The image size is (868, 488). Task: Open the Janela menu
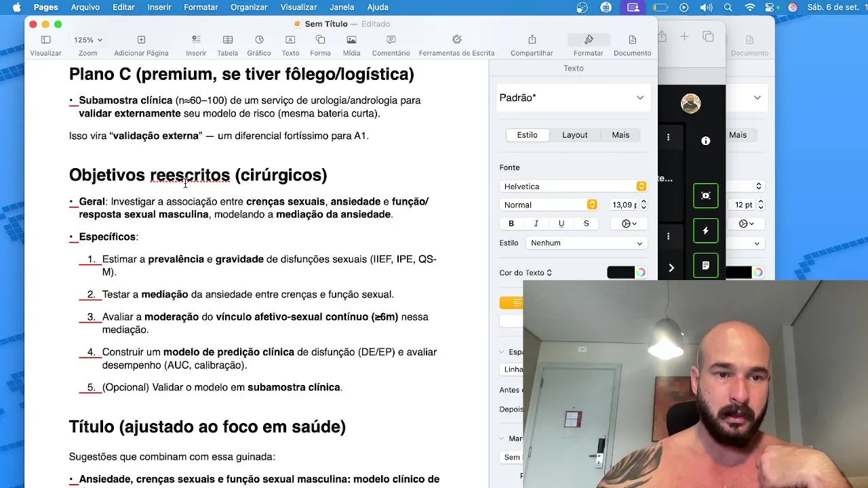[x=342, y=7]
